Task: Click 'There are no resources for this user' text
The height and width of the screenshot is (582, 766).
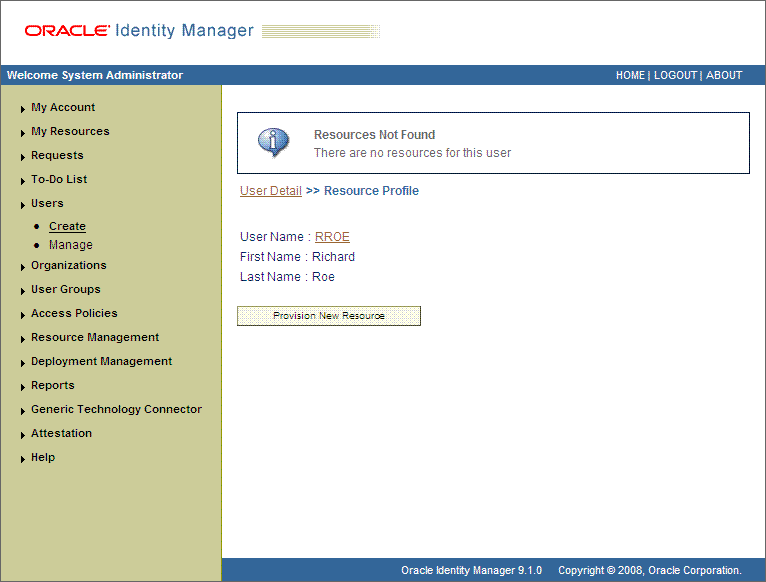Action: pos(412,153)
